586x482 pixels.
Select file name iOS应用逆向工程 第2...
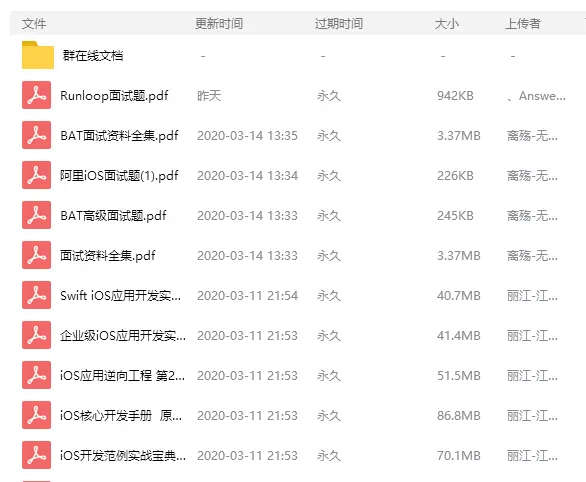122,376
